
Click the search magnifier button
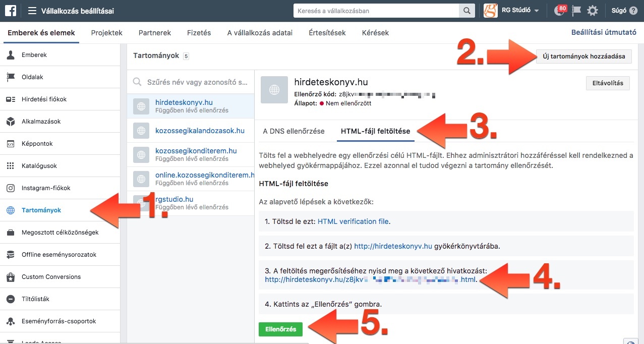click(x=467, y=11)
